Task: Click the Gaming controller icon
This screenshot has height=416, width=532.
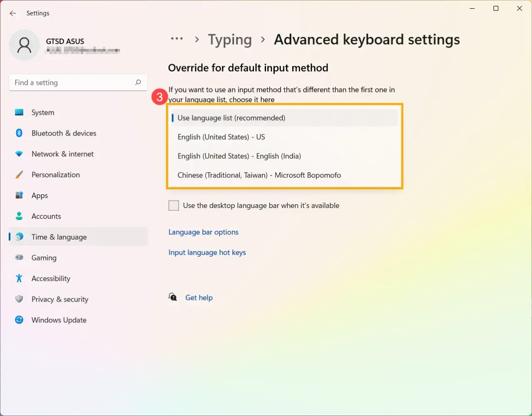Action: point(19,258)
